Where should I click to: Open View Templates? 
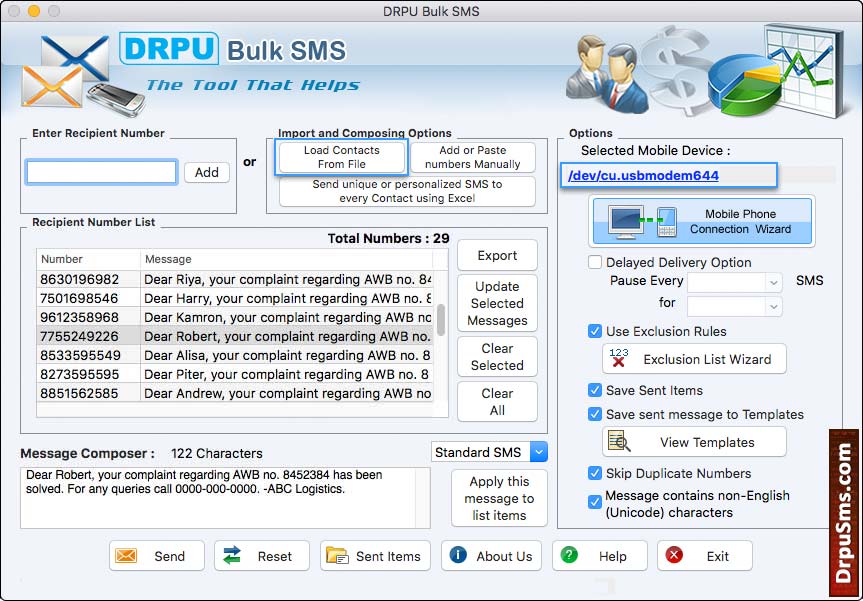694,442
